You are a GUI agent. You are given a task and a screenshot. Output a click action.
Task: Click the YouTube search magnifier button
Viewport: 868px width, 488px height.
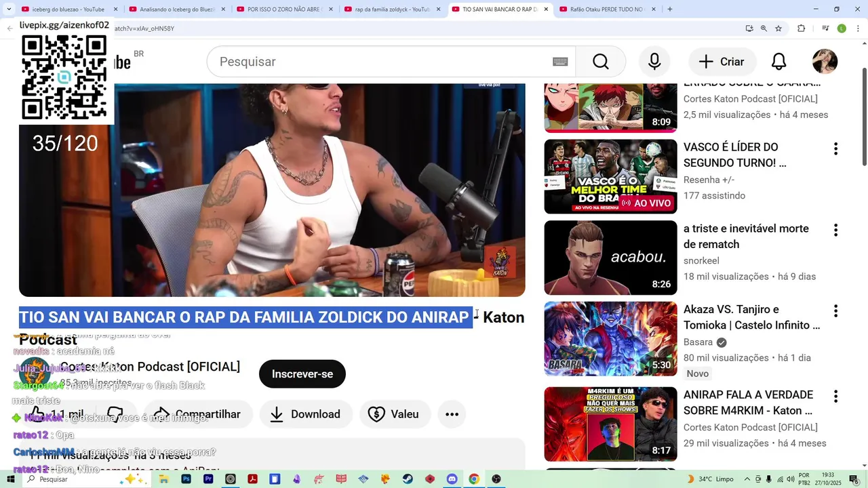(600, 62)
